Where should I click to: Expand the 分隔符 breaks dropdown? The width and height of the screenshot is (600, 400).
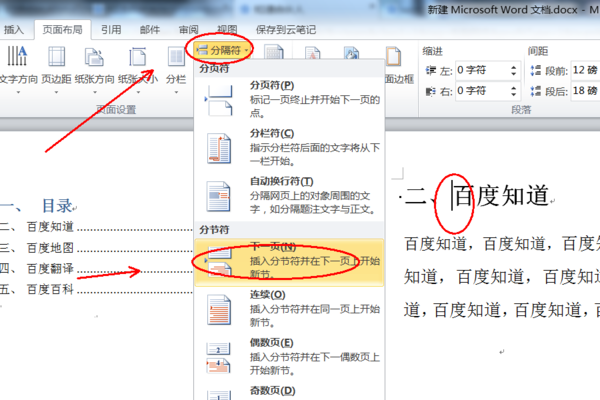coord(223,50)
